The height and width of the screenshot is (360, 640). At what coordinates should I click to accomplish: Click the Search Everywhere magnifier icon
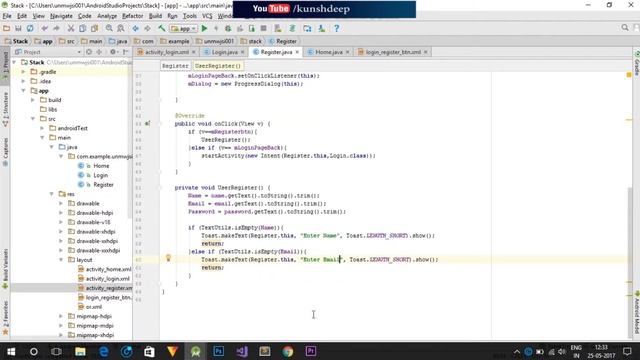(x=625, y=28)
